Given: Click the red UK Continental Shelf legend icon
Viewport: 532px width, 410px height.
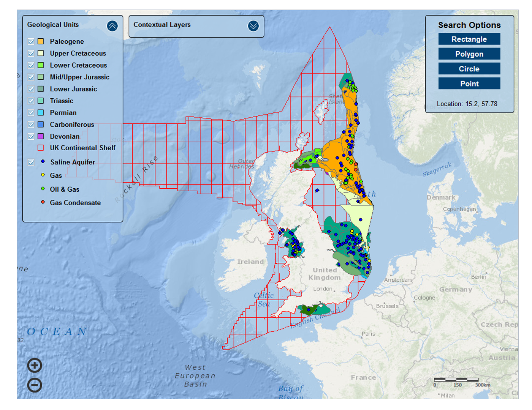Looking at the screenshot, I should point(41,148).
